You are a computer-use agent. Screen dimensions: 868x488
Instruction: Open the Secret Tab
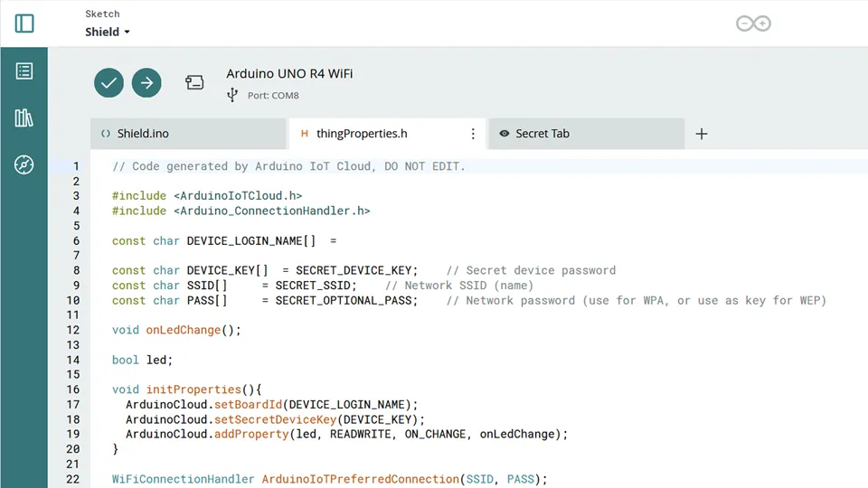coord(586,134)
